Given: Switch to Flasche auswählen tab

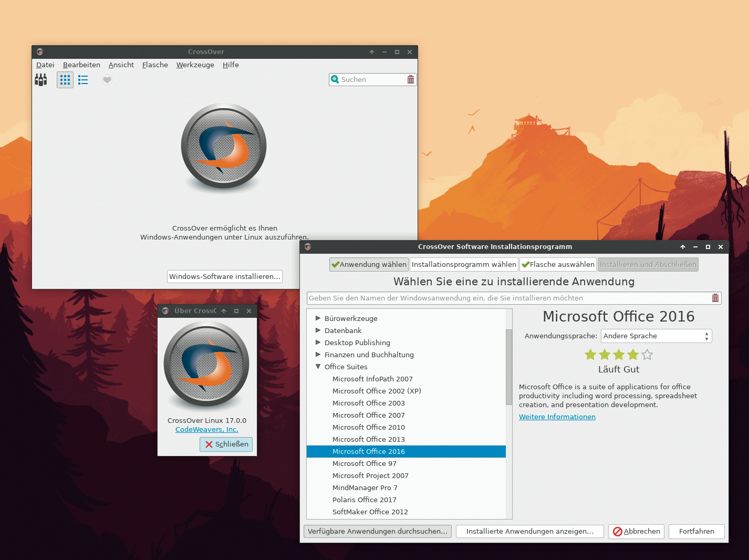Looking at the screenshot, I should coord(558,264).
